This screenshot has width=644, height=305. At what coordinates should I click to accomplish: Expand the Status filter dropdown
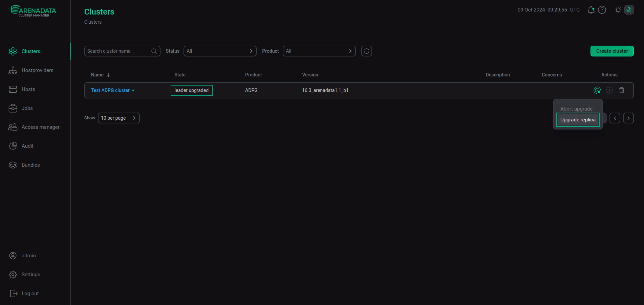pyautogui.click(x=220, y=51)
